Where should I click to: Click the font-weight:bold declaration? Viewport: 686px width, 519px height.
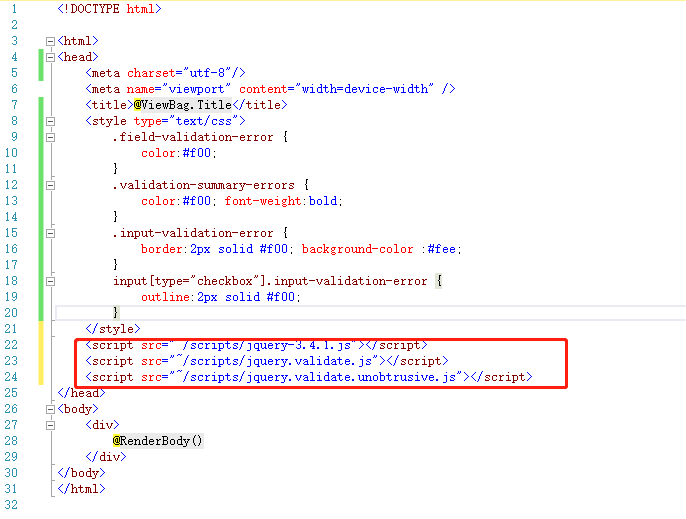(x=283, y=201)
